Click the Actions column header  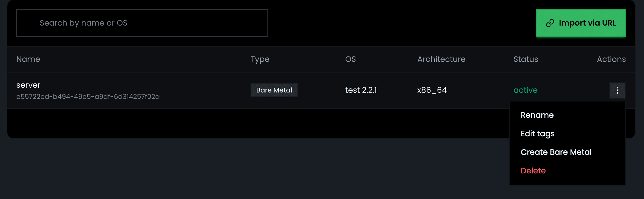click(611, 59)
